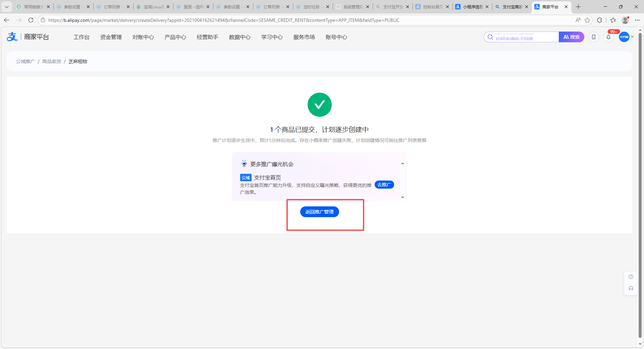
Task: Refresh the page with the reload icon
Action: click(x=31, y=20)
